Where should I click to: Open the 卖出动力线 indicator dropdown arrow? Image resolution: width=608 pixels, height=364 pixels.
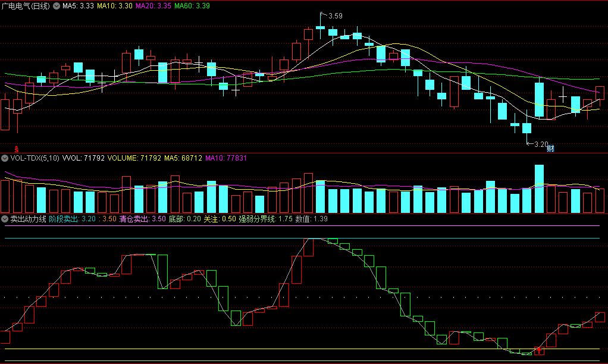(5, 219)
